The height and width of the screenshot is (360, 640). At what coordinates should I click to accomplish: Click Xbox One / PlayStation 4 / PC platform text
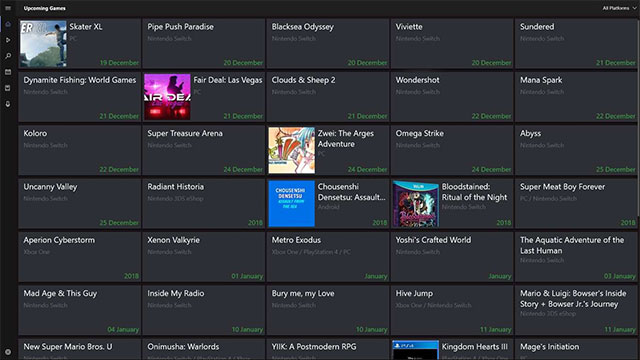(311, 252)
